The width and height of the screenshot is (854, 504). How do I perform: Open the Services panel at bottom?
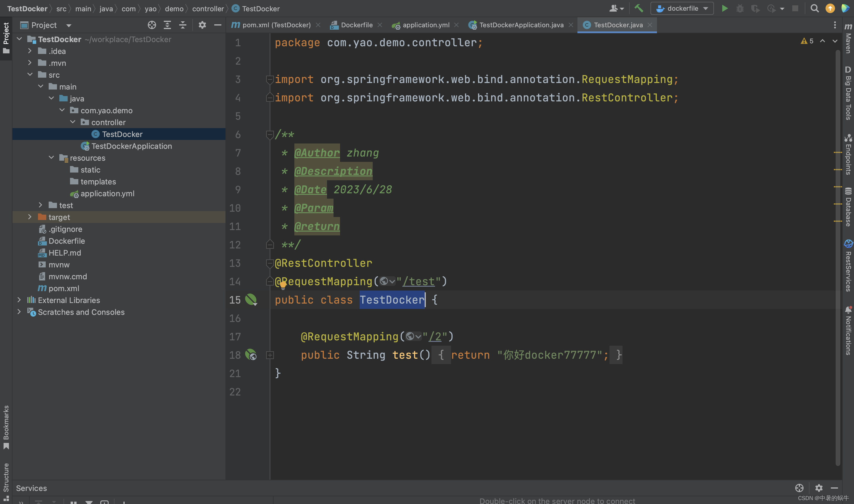[31, 488]
